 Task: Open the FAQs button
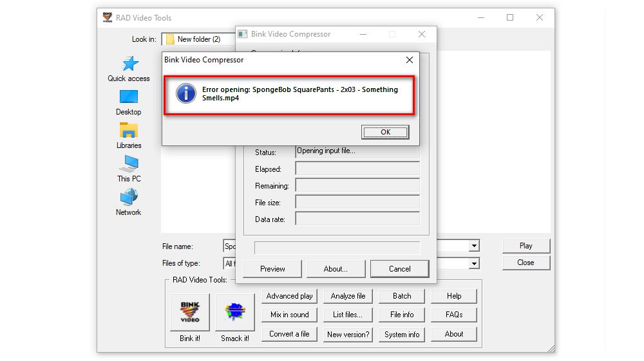pyautogui.click(x=454, y=315)
